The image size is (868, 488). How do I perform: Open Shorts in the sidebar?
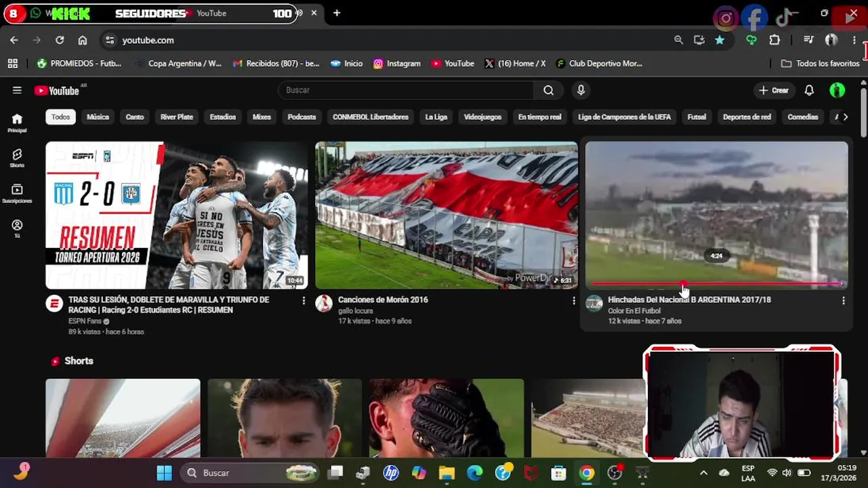coord(17,158)
